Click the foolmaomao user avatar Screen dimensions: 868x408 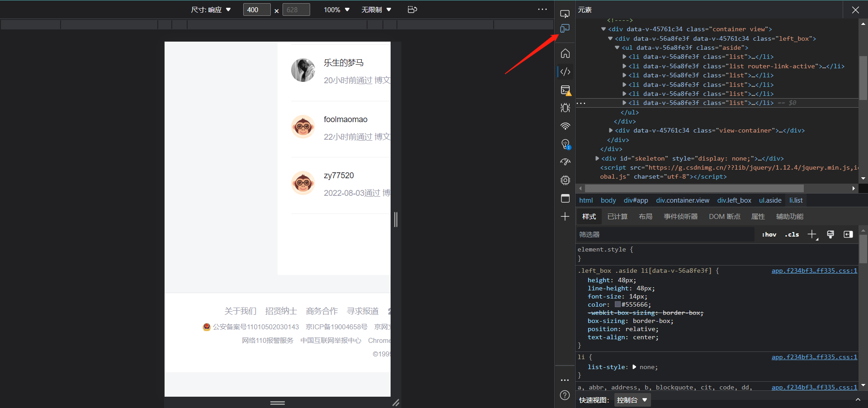pyautogui.click(x=303, y=127)
